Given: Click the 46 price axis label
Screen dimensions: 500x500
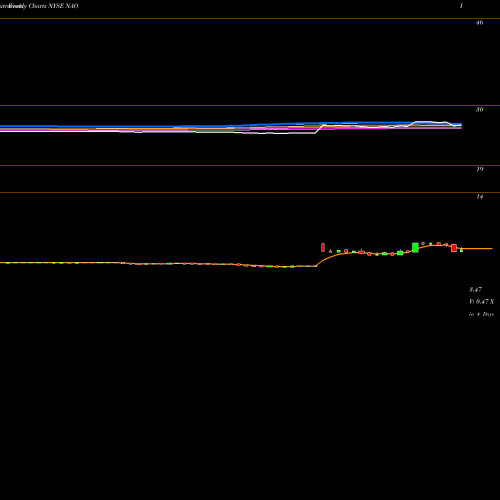Looking at the screenshot, I should point(479,23).
